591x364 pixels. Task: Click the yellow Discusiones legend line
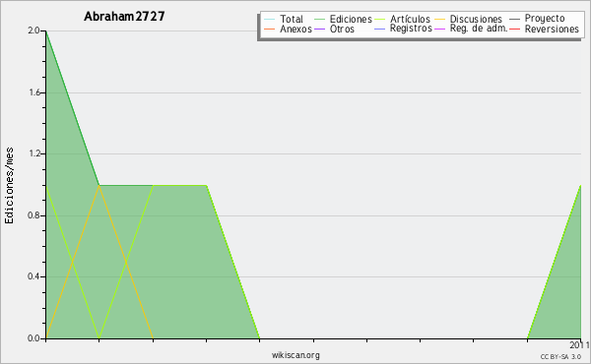[440, 20]
